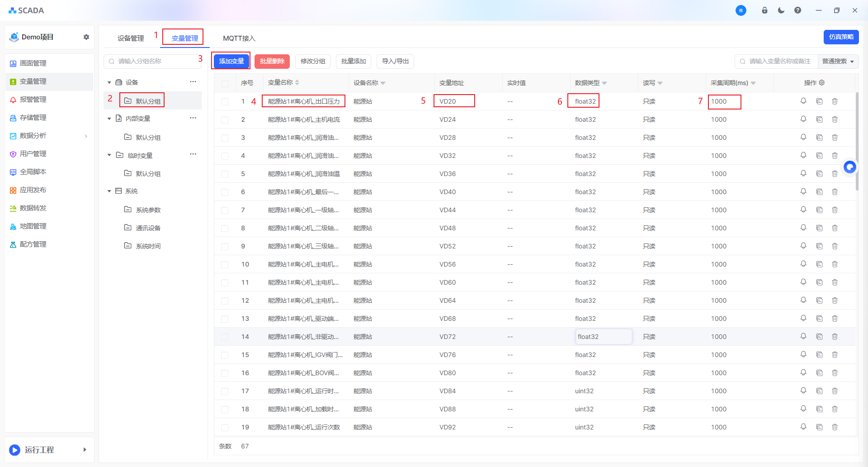Screen dimensions: 868x467
Task: Tick the select-all checkbox in table header
Action: [225, 83]
